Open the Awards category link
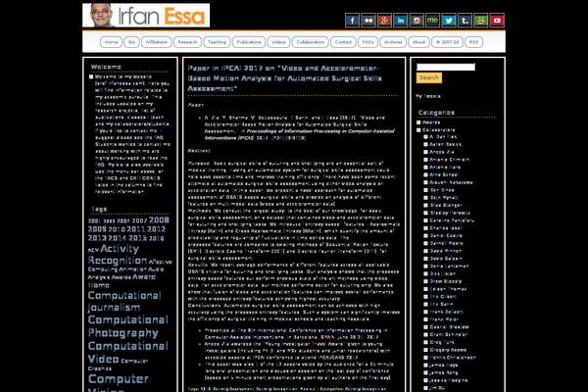 click(x=431, y=122)
